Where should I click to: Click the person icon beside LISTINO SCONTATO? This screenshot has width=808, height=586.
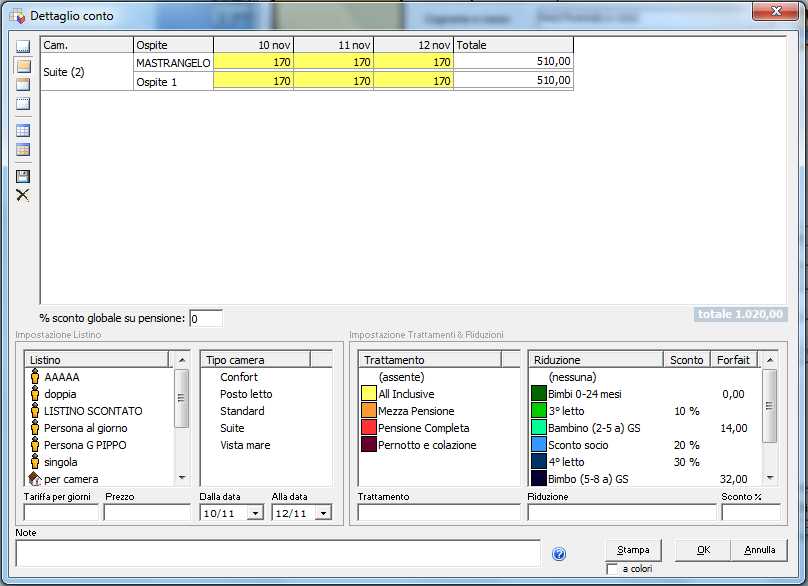point(35,411)
